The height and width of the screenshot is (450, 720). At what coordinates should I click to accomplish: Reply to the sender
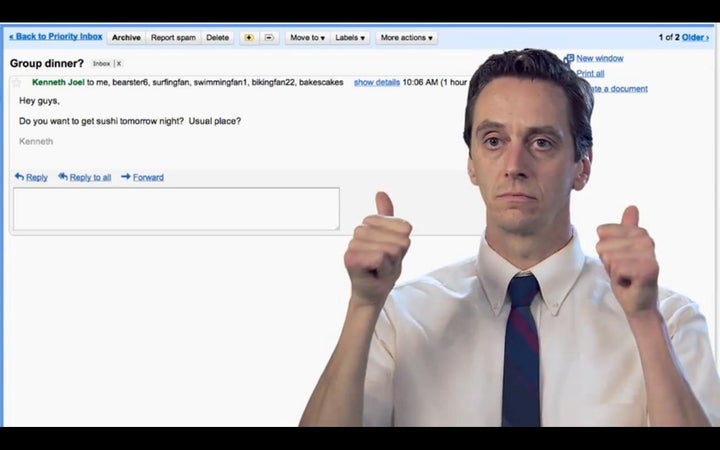[37, 177]
